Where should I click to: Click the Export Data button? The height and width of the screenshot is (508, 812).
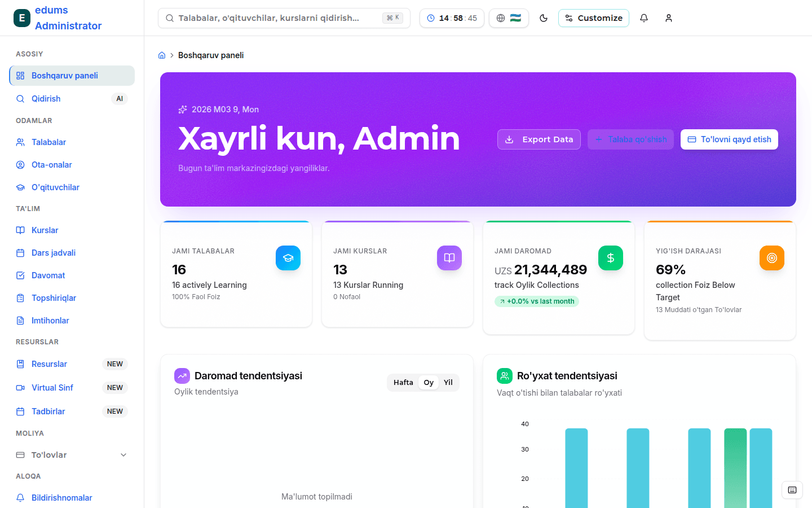tap(539, 139)
